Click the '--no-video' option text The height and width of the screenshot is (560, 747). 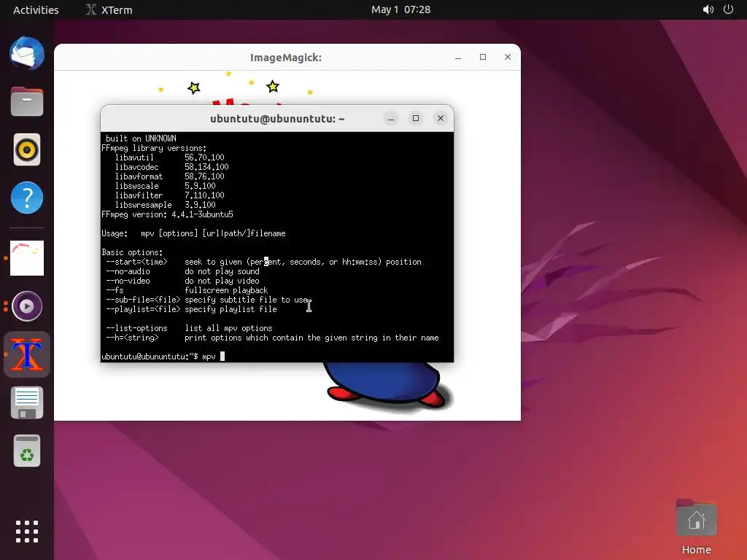(x=128, y=281)
